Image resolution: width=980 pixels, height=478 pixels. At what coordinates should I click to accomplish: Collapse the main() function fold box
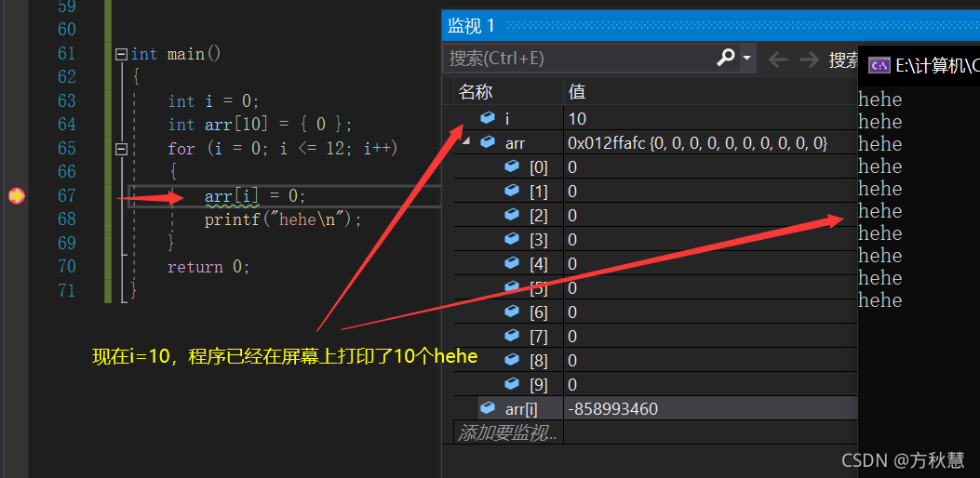click(122, 54)
